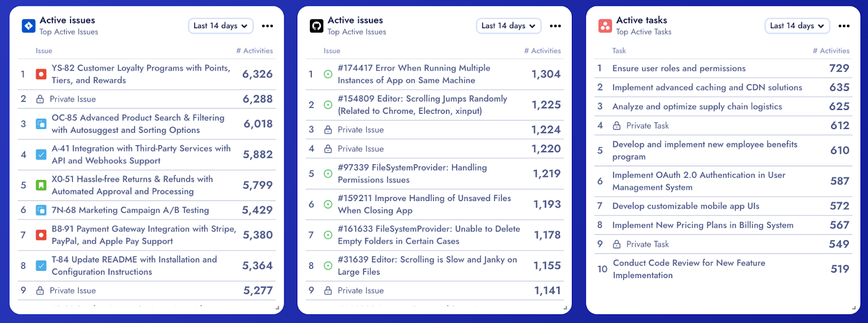
Task: Expand Last 14 days dropdown on Jira panel
Action: click(220, 25)
